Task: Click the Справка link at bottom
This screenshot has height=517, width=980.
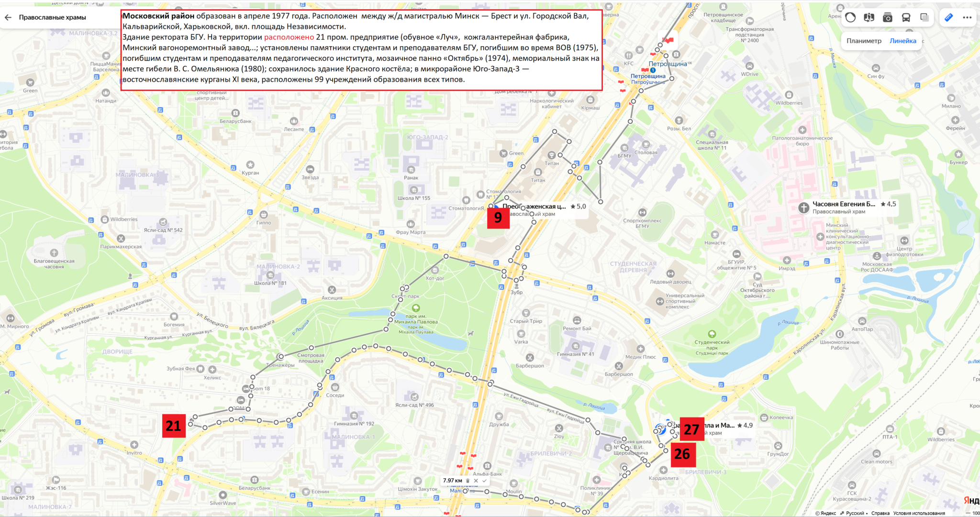Action: pyautogui.click(x=880, y=513)
